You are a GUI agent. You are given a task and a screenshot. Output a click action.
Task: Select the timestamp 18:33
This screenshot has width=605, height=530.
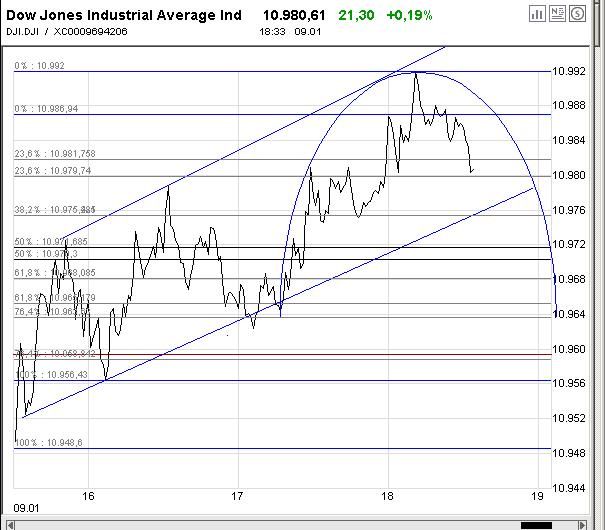point(272,32)
